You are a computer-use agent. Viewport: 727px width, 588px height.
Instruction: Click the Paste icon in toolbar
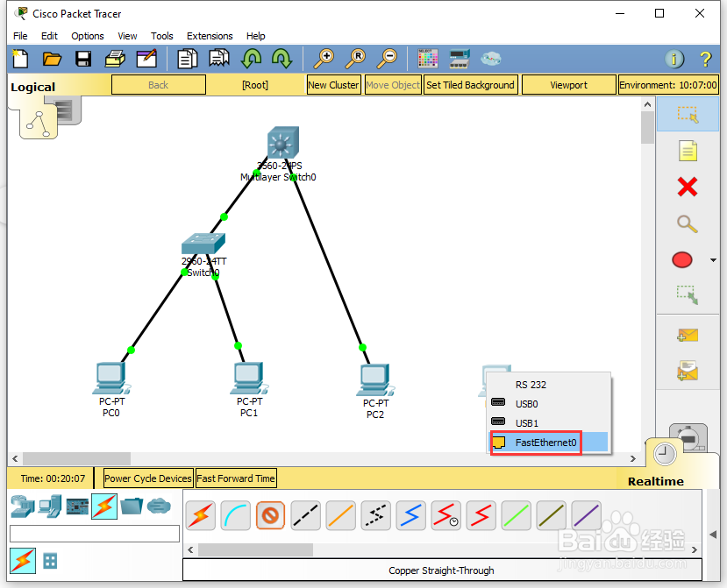[x=219, y=59]
